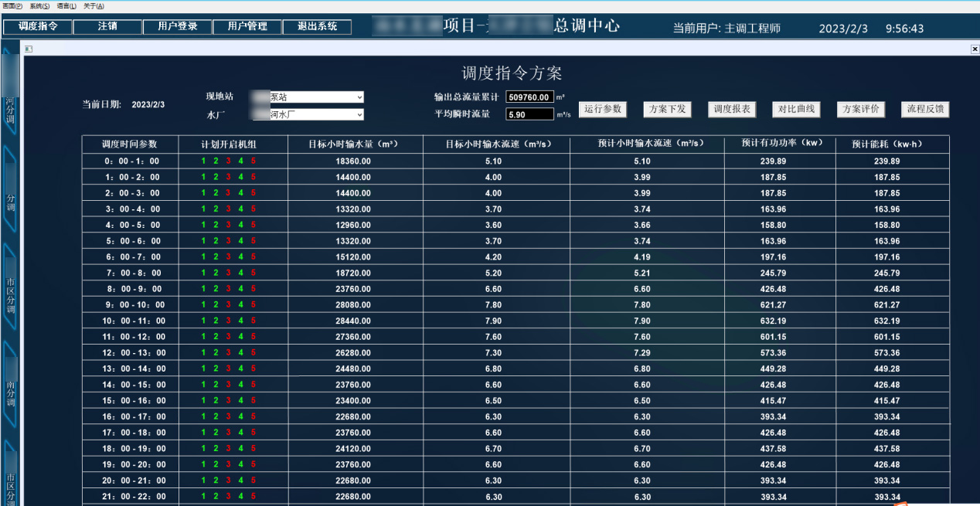980x506 pixels.
Task: Open the 语言(L) language menu
Action: 66,5
